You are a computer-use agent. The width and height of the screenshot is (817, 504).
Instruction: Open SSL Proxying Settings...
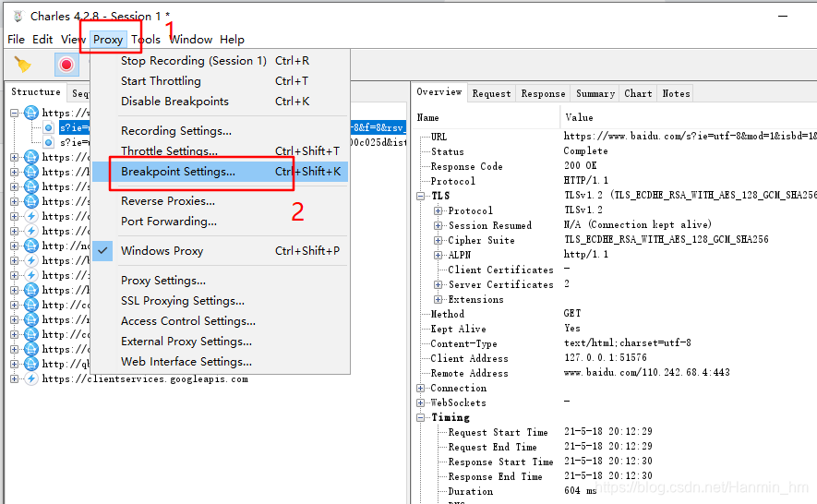(x=219, y=301)
